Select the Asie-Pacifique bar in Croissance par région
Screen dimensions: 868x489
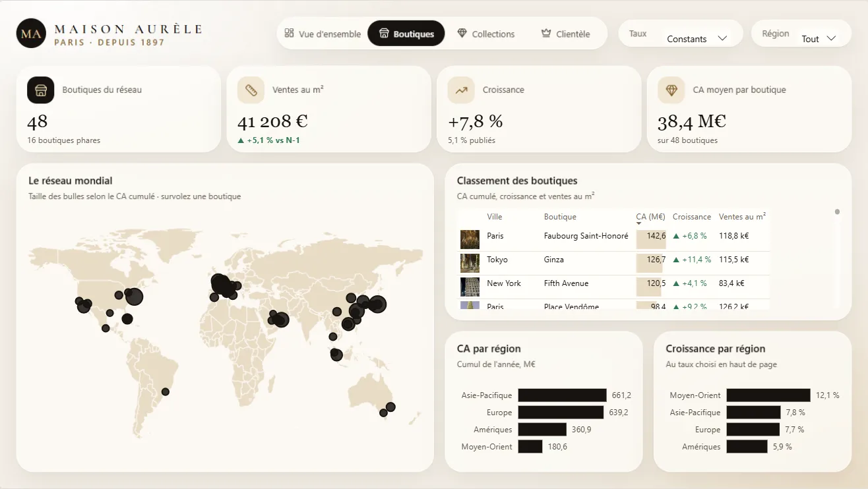754,413
